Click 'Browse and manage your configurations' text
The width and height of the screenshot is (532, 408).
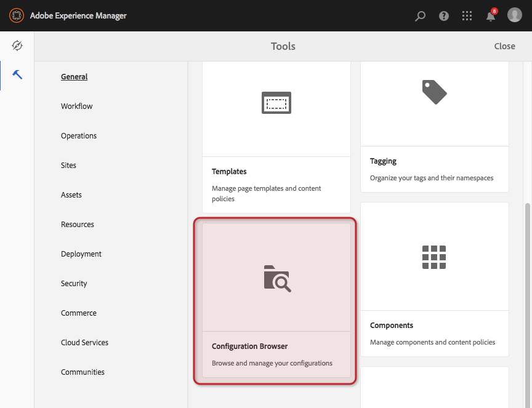[272, 363]
